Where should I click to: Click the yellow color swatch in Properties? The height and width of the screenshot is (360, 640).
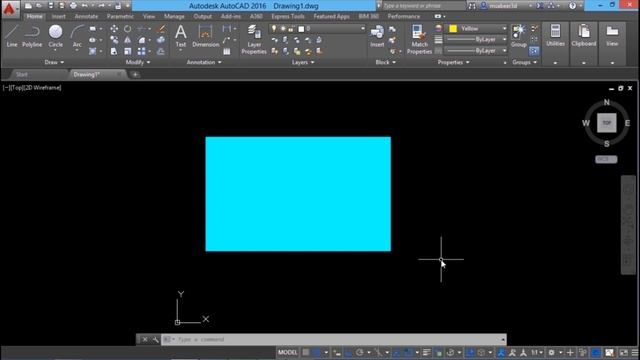pyautogui.click(x=453, y=29)
